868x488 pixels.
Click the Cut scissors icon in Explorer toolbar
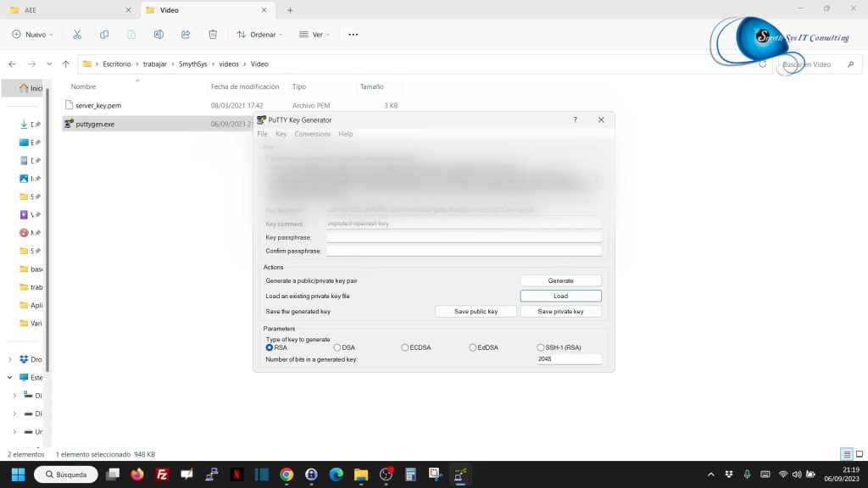[x=77, y=34]
